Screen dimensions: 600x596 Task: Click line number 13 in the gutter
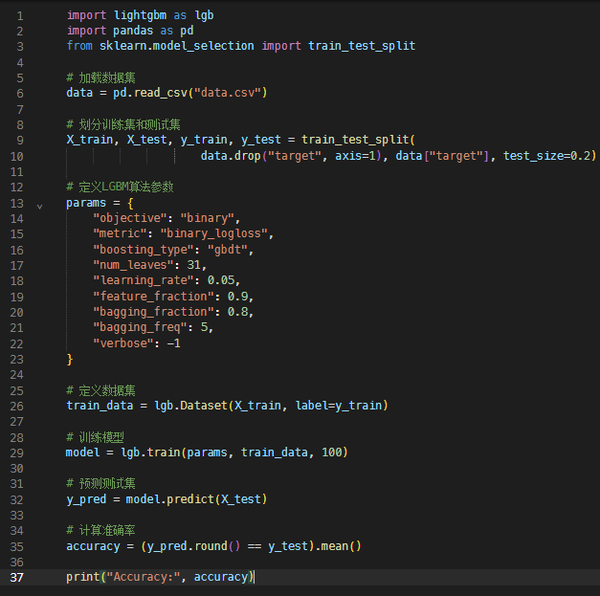pyautogui.click(x=16, y=203)
